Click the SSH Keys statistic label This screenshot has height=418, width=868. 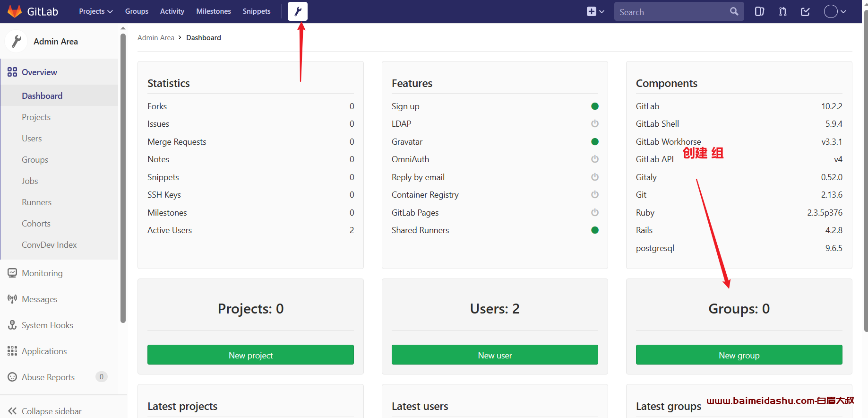(164, 195)
